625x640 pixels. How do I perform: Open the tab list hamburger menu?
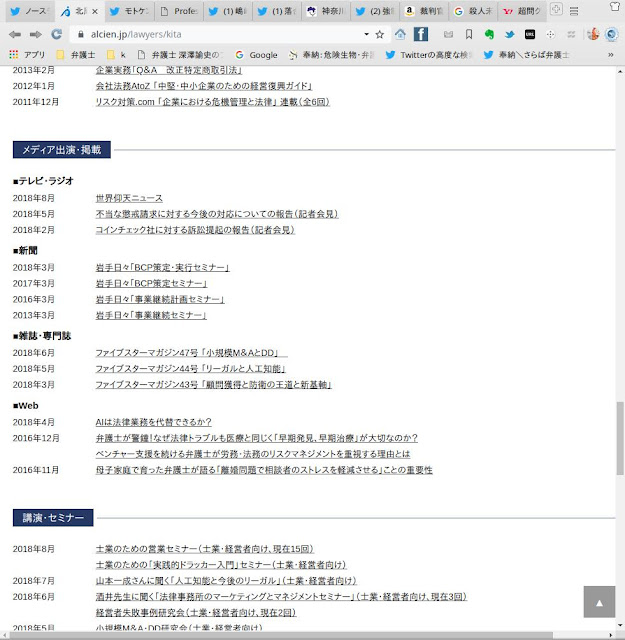574,11
